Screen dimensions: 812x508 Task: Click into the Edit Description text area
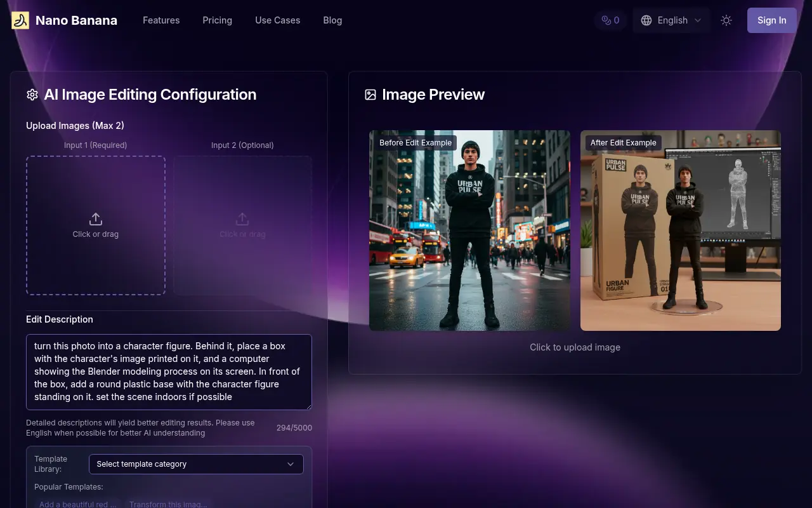[x=169, y=371]
